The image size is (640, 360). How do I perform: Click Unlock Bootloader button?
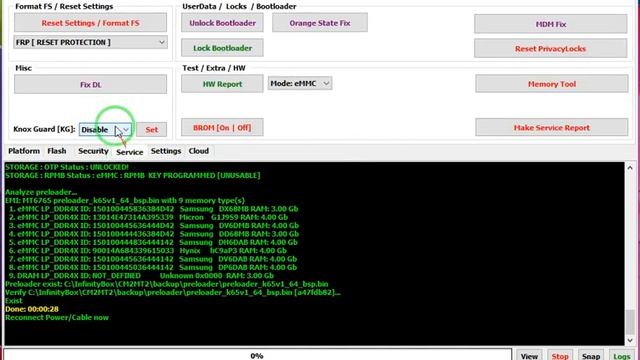222,23
